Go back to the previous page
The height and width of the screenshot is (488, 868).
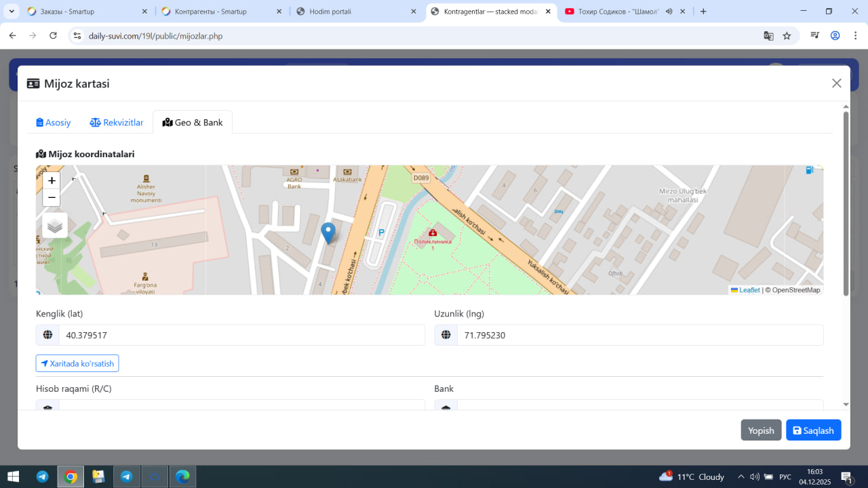pos(12,36)
